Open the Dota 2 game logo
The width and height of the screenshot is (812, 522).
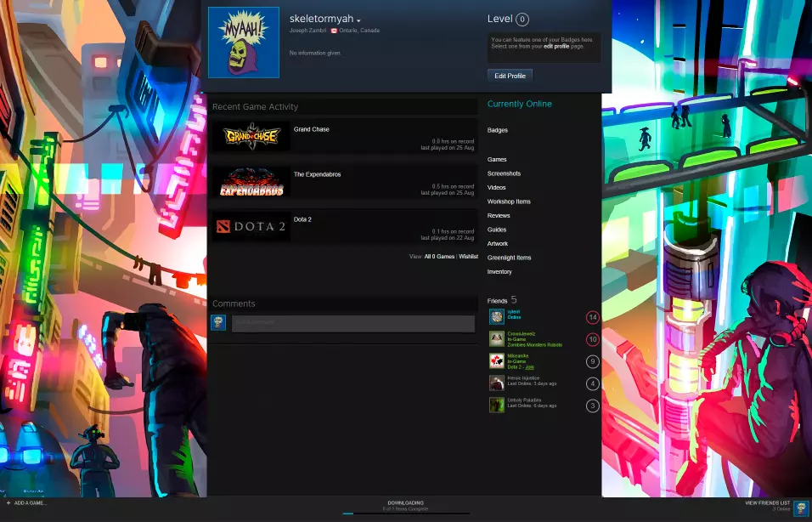[x=251, y=226]
